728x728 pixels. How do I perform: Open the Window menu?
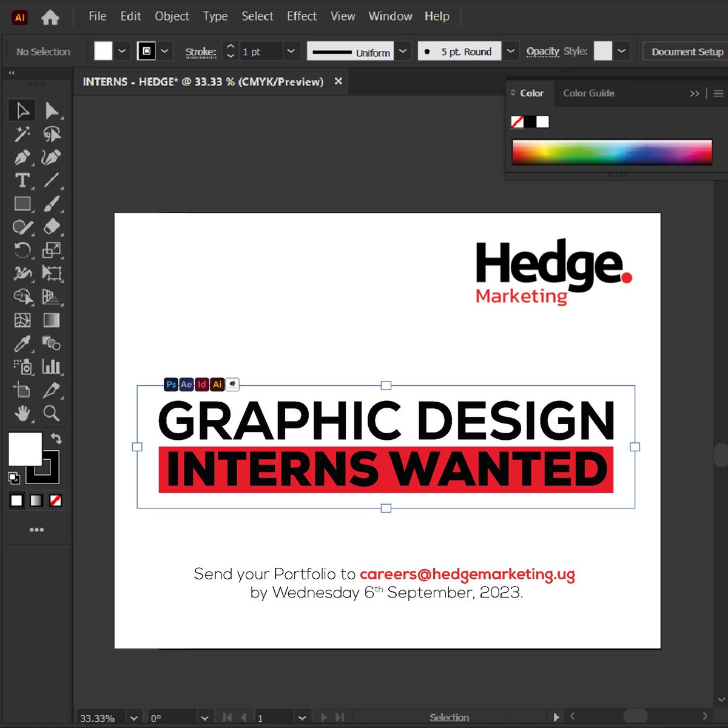[390, 16]
